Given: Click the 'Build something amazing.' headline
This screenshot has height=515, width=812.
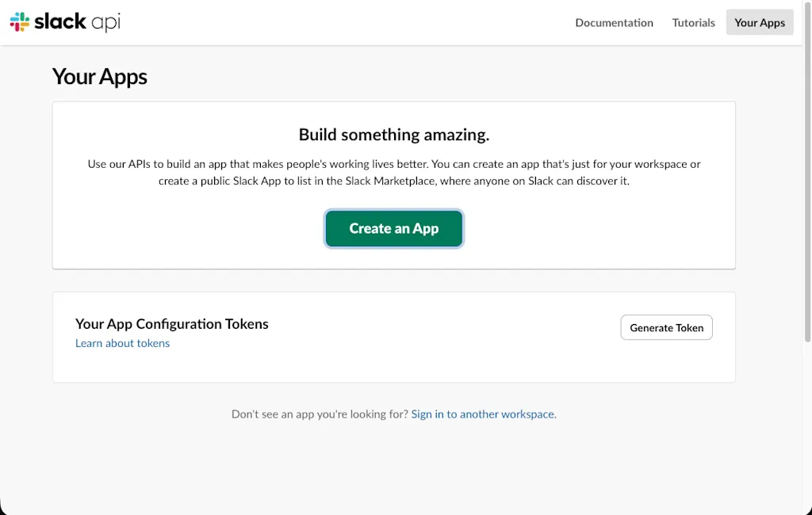Looking at the screenshot, I should point(394,135).
